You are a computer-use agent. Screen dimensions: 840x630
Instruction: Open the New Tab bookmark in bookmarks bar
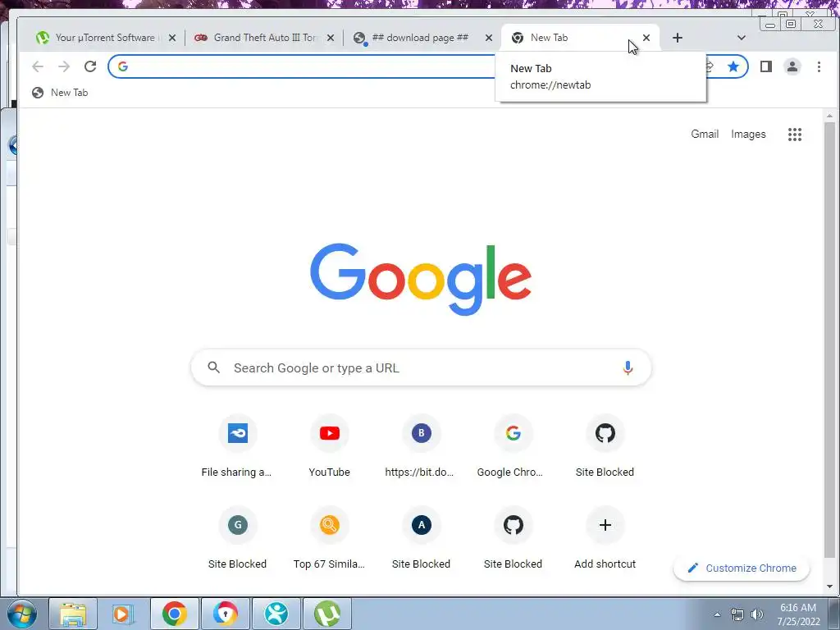coord(60,93)
